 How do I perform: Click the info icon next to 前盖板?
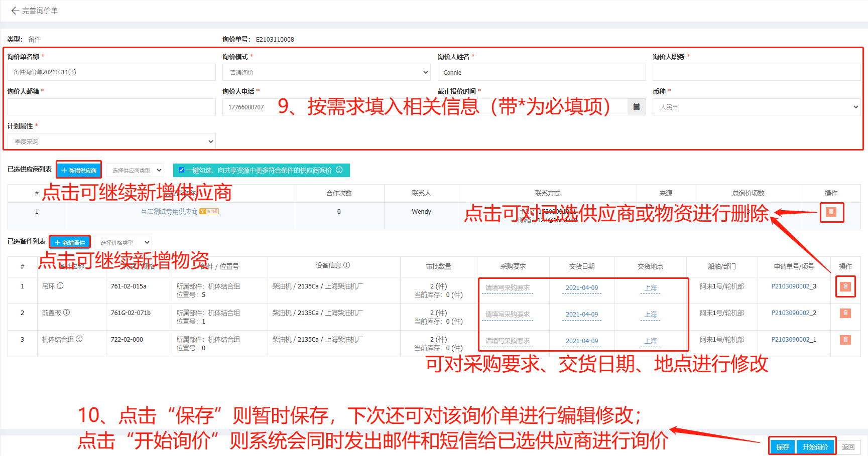(x=67, y=313)
